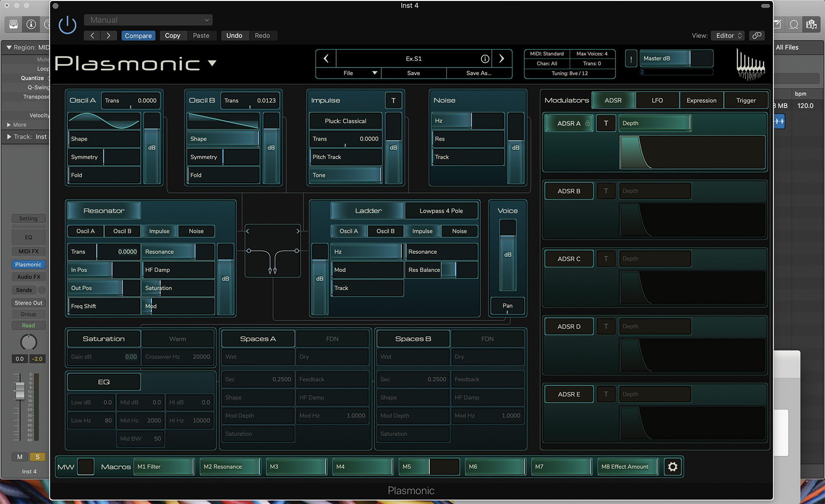Adjust the Voice Pan control
The width and height of the screenshot is (825, 504).
tap(507, 306)
